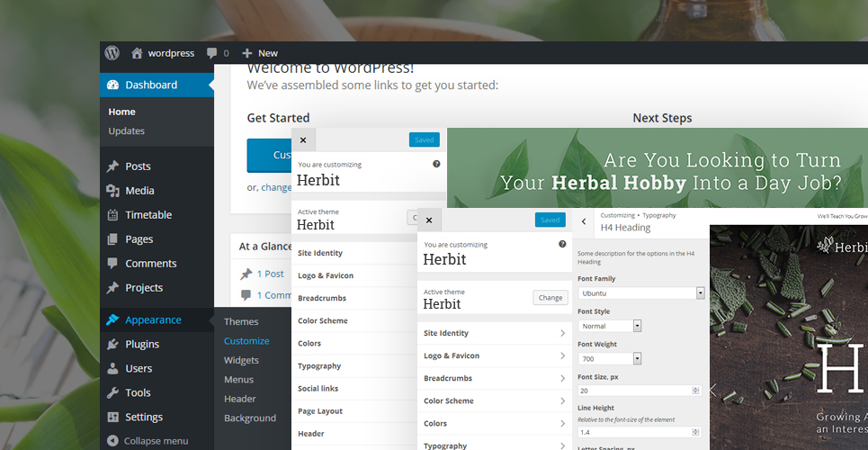
Task: Expand Color Scheme in front customizer
Action: click(495, 400)
